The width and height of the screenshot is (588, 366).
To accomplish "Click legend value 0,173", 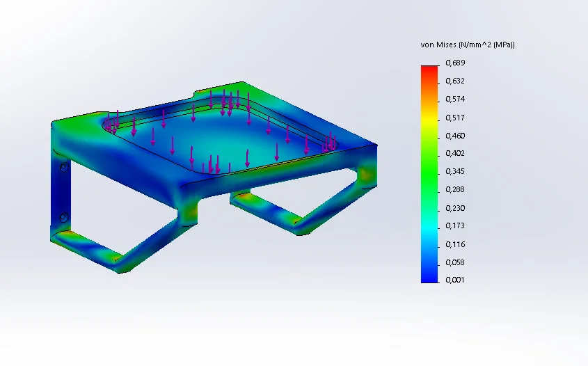I will [x=455, y=225].
